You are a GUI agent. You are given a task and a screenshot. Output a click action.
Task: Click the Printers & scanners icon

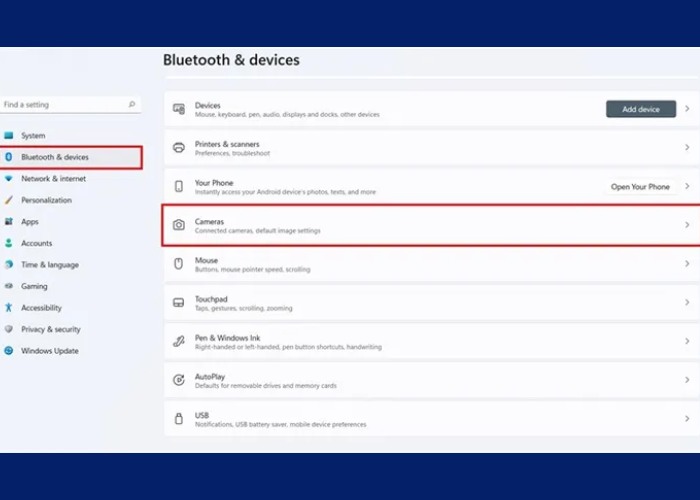178,148
